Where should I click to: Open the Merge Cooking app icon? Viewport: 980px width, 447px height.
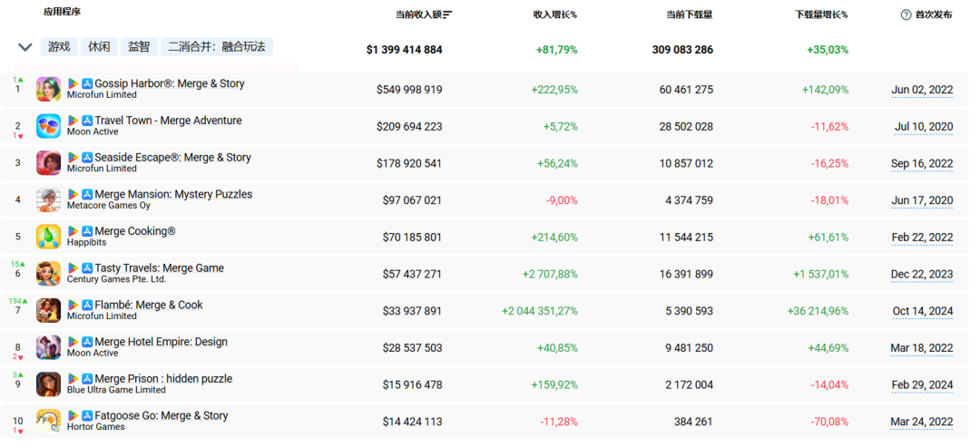tap(49, 237)
